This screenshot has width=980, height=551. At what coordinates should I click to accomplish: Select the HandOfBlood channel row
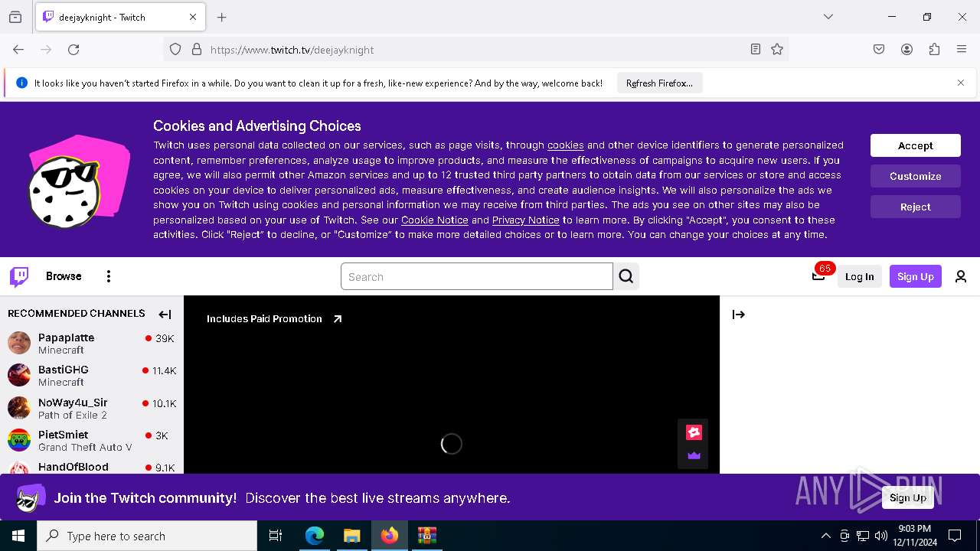(92, 467)
